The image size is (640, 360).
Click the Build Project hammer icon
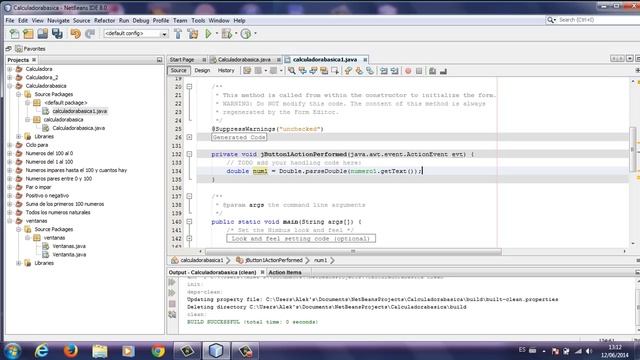point(178,34)
